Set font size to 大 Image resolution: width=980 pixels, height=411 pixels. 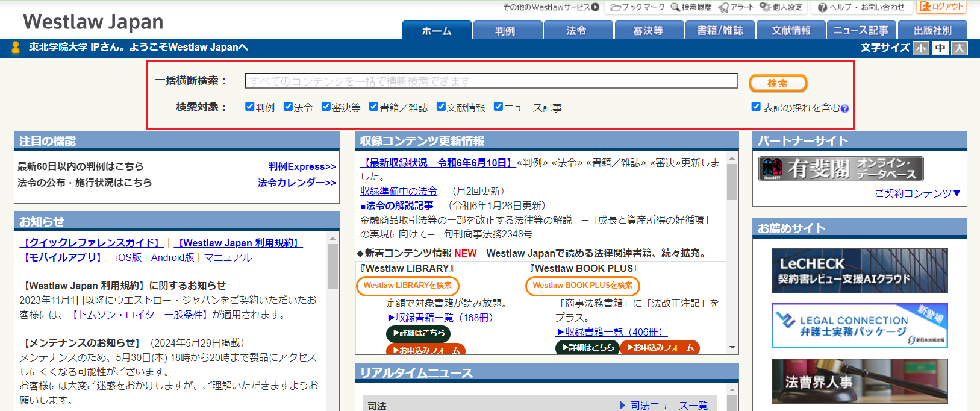point(959,48)
